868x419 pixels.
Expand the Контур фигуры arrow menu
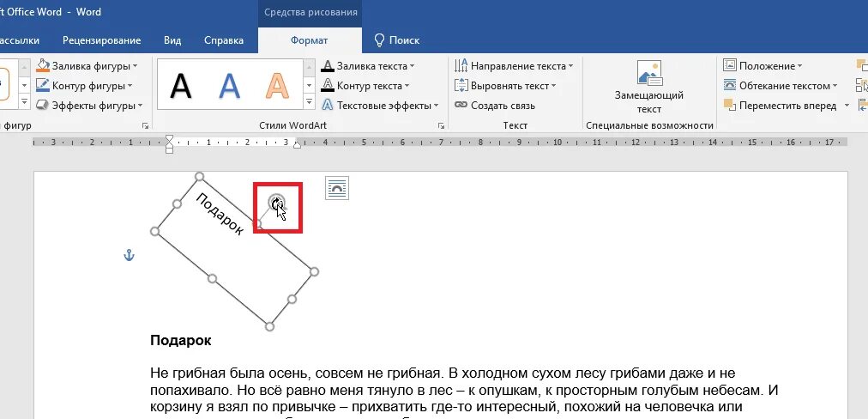[130, 86]
